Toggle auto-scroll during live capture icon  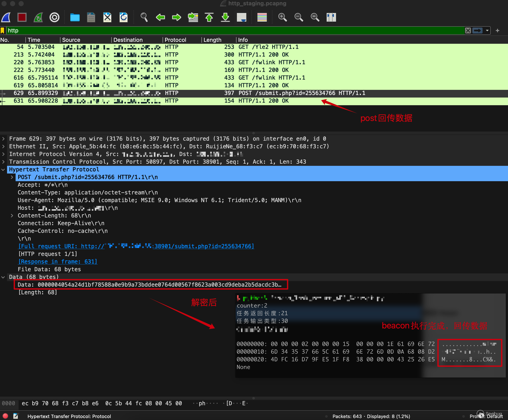pyautogui.click(x=241, y=17)
